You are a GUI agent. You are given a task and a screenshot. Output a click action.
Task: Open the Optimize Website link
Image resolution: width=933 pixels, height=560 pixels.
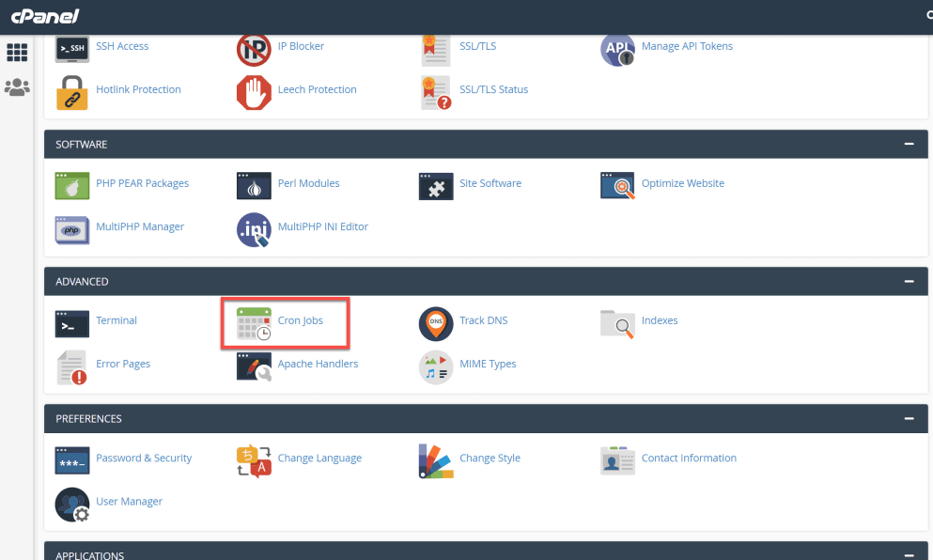(x=682, y=183)
